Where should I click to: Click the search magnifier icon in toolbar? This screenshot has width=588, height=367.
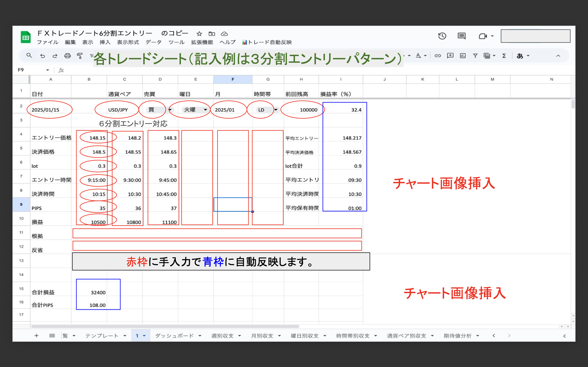pos(29,56)
